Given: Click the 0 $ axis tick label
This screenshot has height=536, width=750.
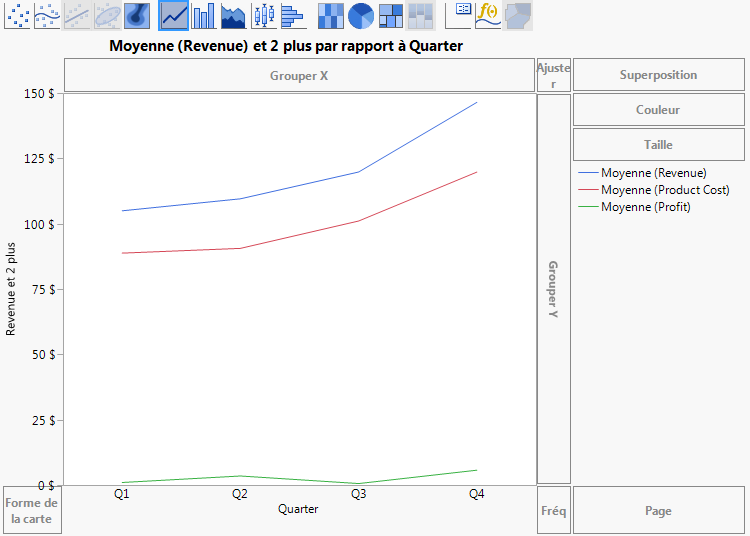Looking at the screenshot, I should [46, 486].
